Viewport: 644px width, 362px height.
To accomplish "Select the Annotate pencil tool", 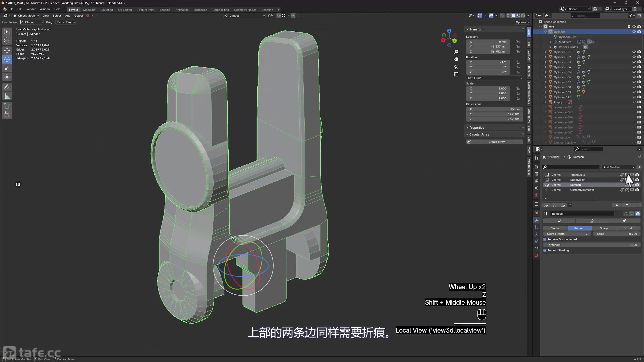I will [7, 87].
